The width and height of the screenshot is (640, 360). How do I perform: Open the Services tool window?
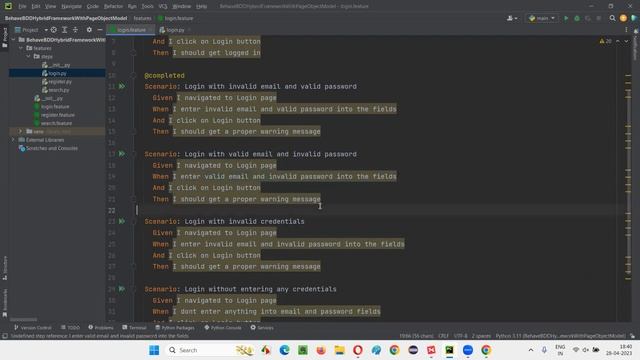tap(262, 328)
